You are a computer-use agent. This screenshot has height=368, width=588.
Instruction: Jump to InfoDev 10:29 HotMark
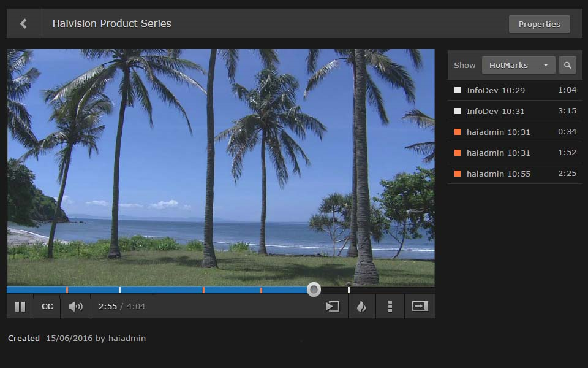[514, 90]
